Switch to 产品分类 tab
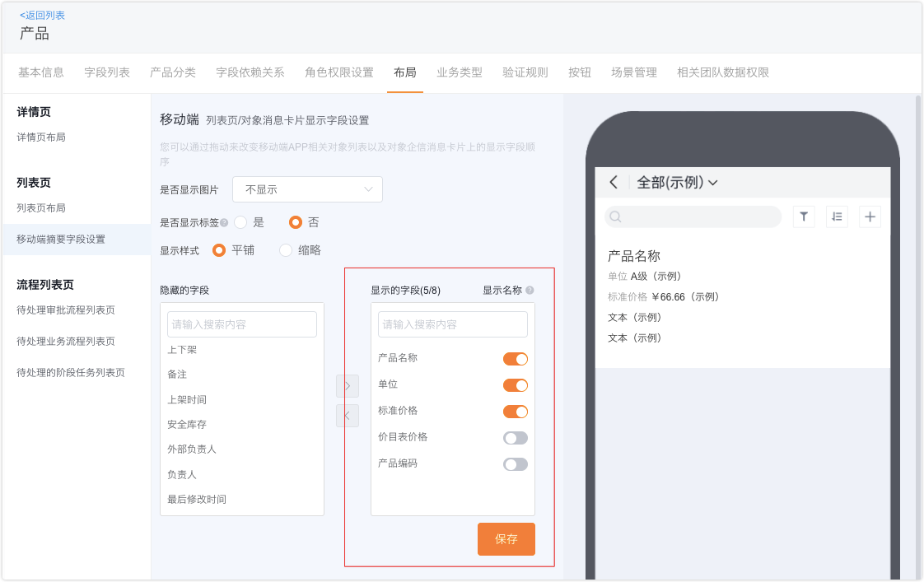The image size is (924, 582). click(x=173, y=72)
